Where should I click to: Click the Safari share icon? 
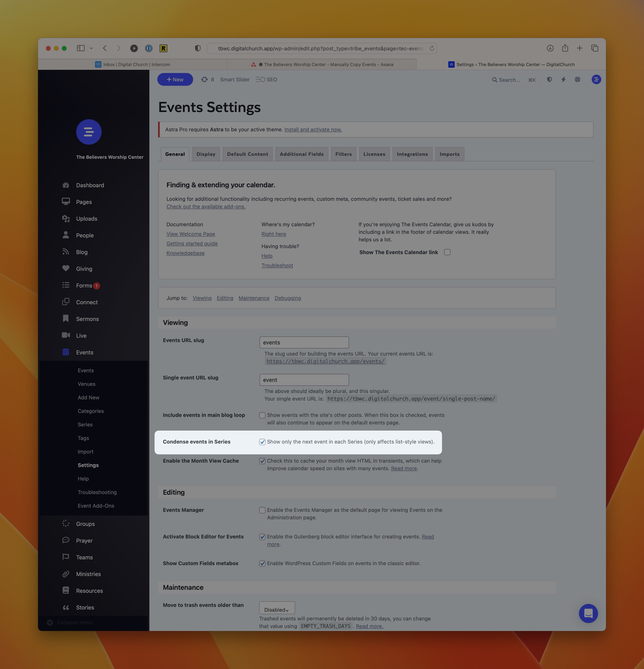click(x=565, y=48)
